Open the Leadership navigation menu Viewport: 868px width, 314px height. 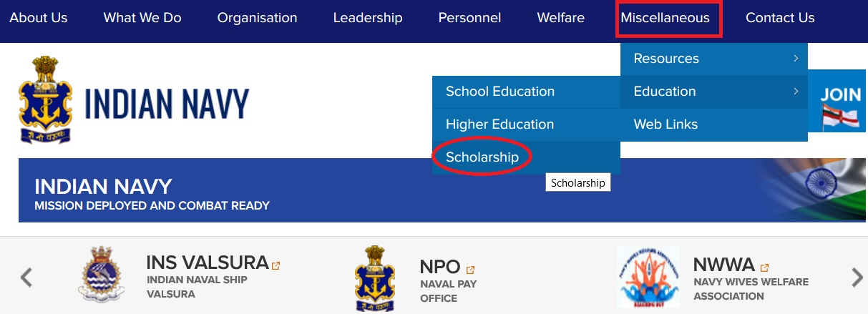click(x=368, y=19)
